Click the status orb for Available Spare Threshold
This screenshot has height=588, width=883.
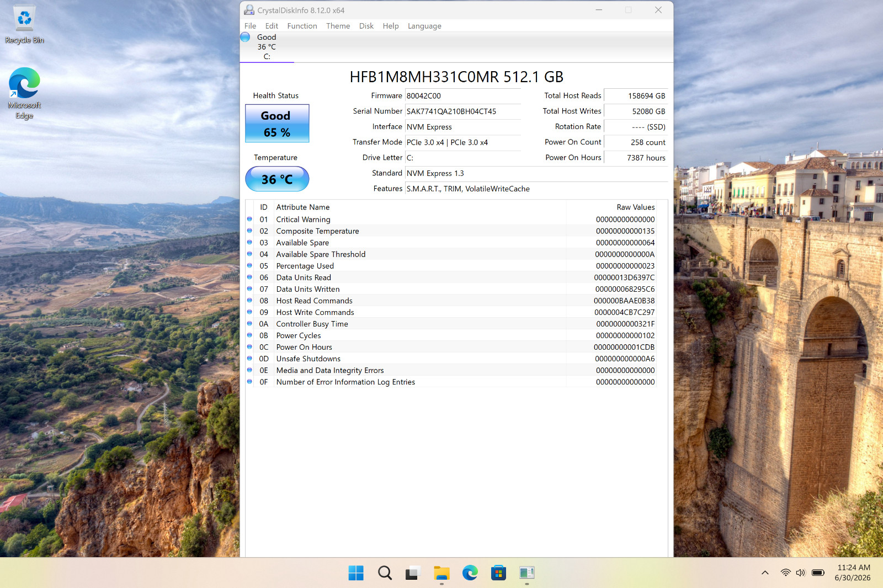(x=249, y=254)
